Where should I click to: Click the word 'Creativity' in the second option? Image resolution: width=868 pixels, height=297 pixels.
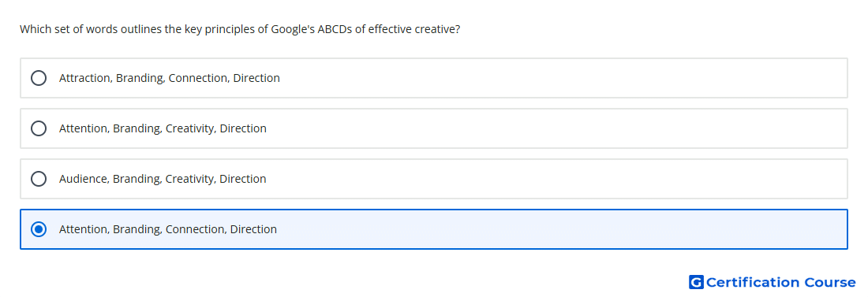[x=191, y=128]
